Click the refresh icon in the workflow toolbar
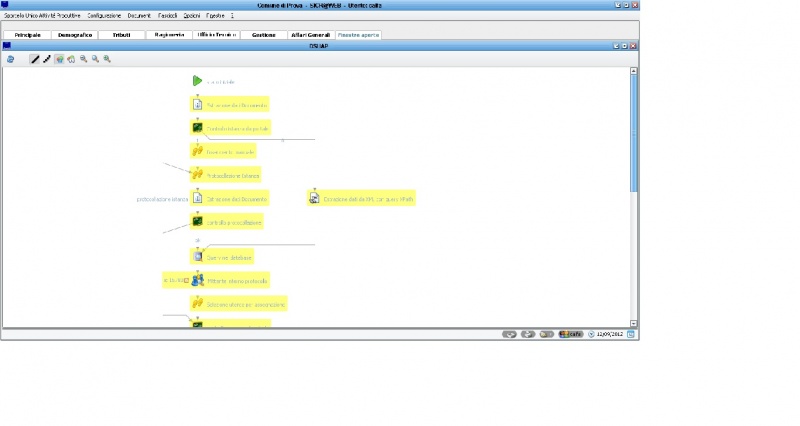This screenshot has width=800, height=426. [x=10, y=59]
